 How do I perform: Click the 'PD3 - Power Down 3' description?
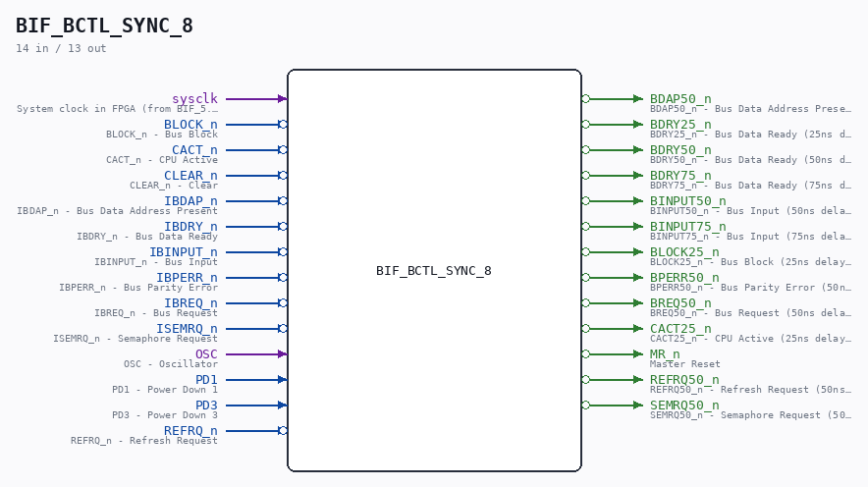pyautogui.click(x=165, y=414)
